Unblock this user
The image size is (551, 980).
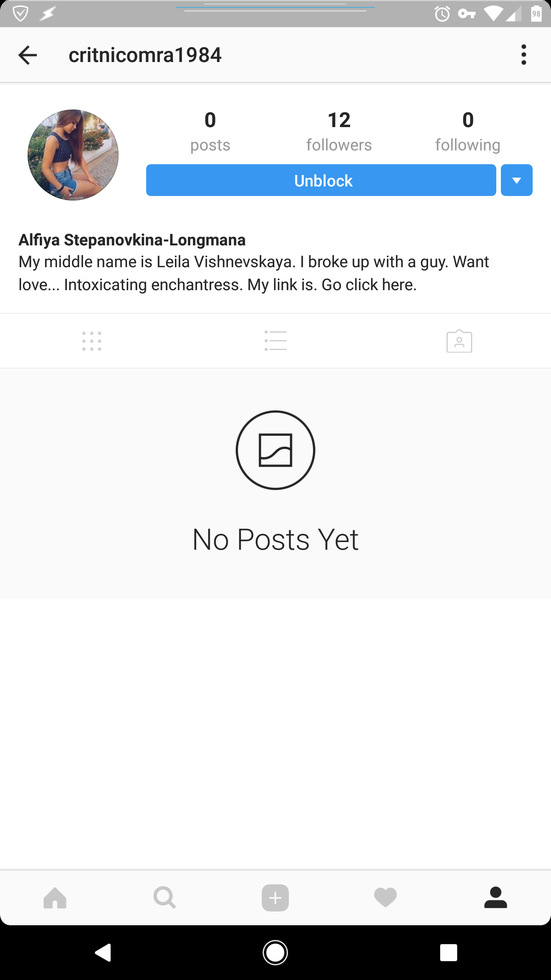(x=321, y=180)
